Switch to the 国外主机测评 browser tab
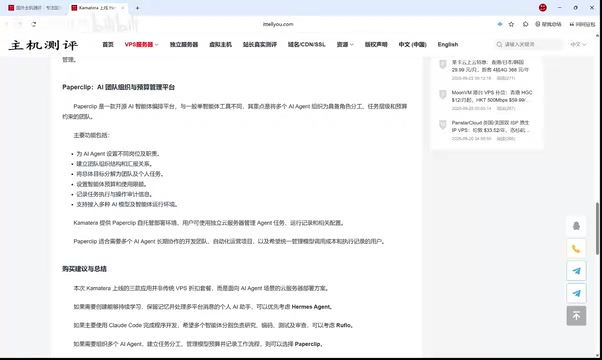This screenshot has height=360, width=602. tap(35, 8)
